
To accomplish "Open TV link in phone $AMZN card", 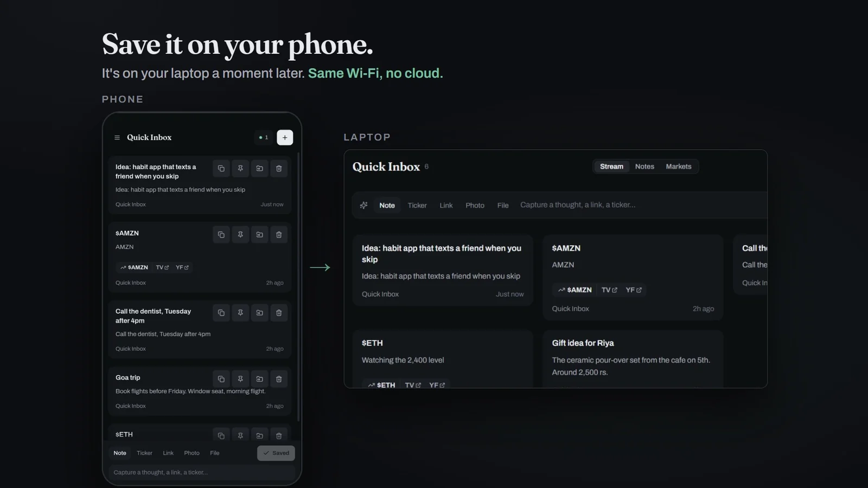I will (162, 267).
